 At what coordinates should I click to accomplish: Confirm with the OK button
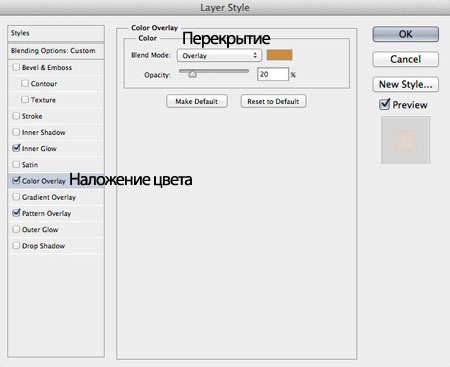pyautogui.click(x=405, y=34)
